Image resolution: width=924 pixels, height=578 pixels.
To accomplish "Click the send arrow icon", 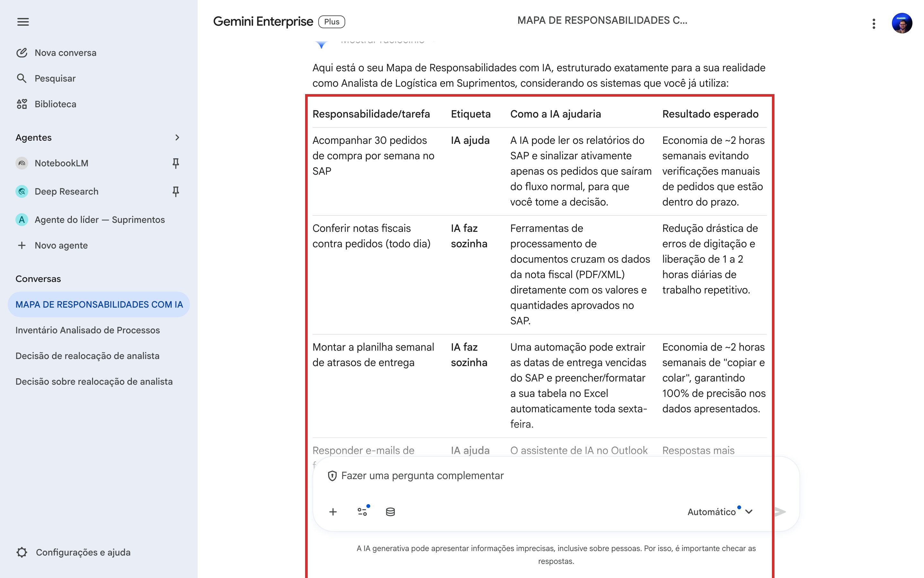I will (x=781, y=512).
